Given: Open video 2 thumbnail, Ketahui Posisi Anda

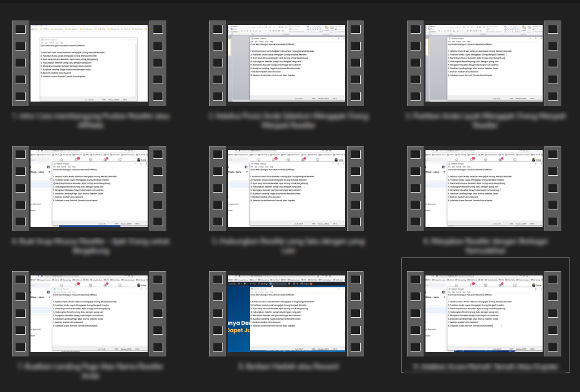Looking at the screenshot, I should (287, 63).
